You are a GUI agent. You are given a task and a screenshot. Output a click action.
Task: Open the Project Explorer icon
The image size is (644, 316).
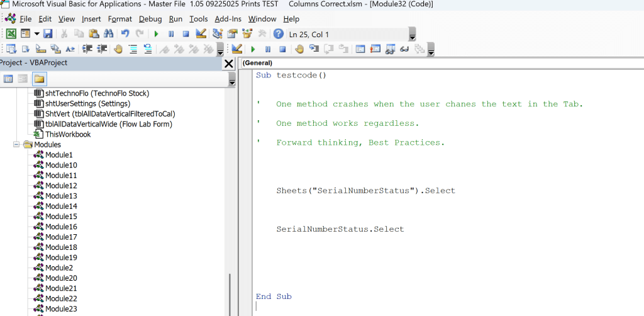pos(217,33)
